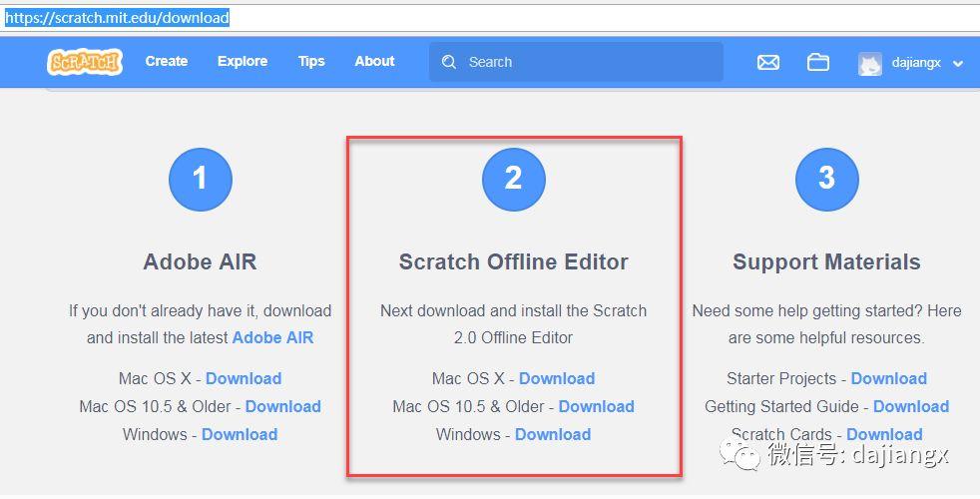Image resolution: width=980 pixels, height=499 pixels.
Task: Follow the Adobe AIR inline link
Action: (272, 337)
